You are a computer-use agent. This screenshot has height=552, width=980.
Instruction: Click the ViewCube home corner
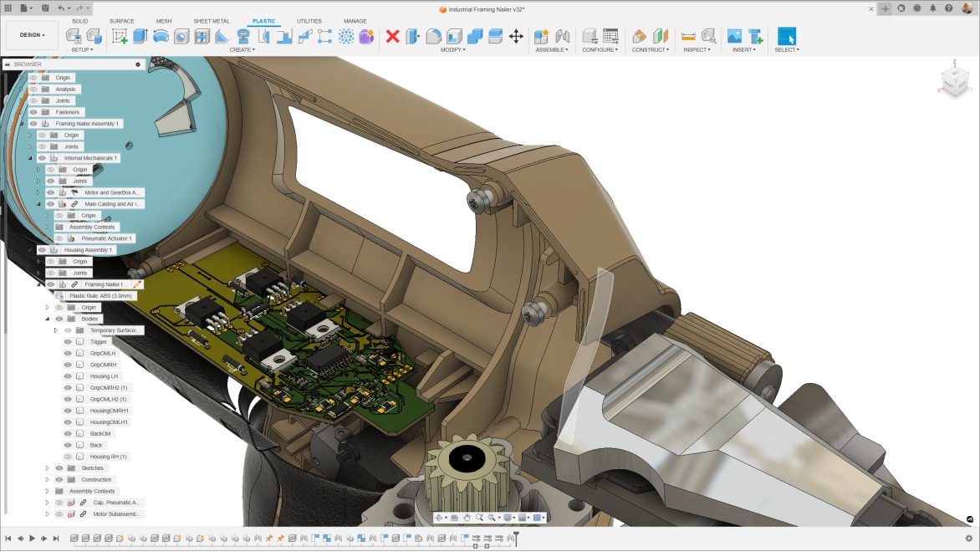coord(953,79)
